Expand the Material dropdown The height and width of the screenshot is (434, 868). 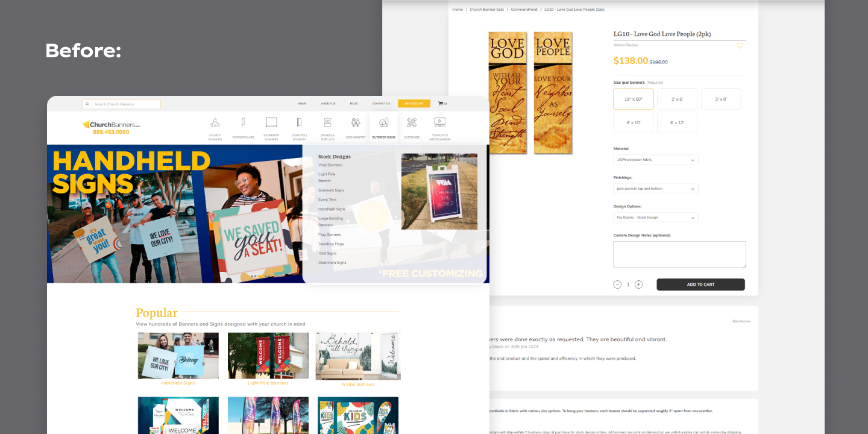coord(655,160)
